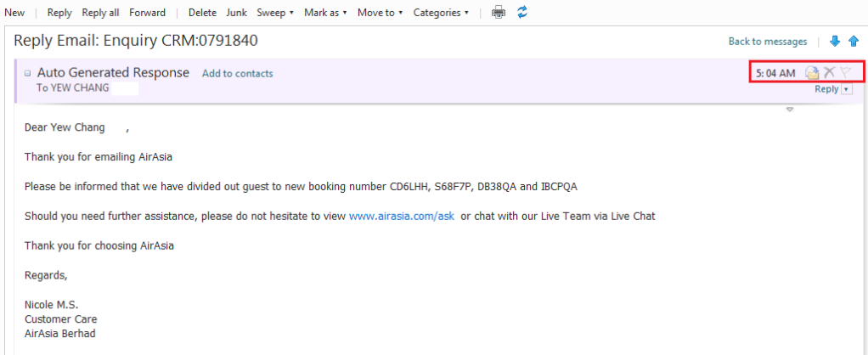Select Reply all in the toolbar
The width and height of the screenshot is (868, 355).
click(100, 13)
